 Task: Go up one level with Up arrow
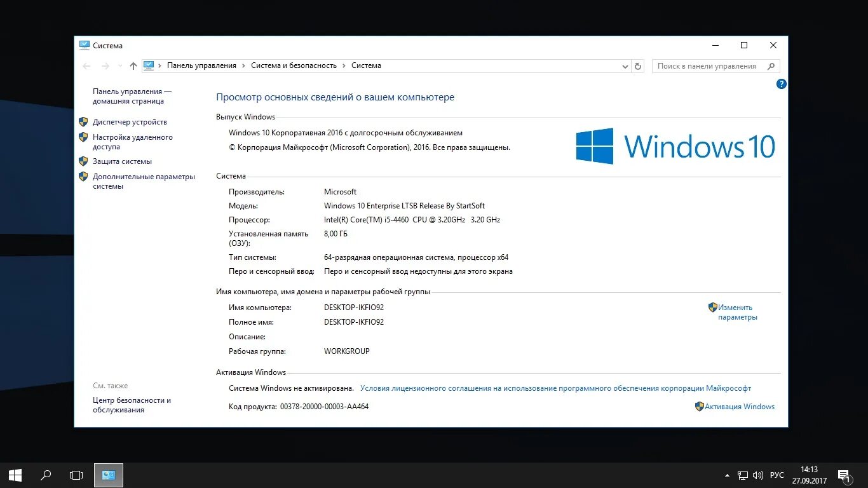133,65
